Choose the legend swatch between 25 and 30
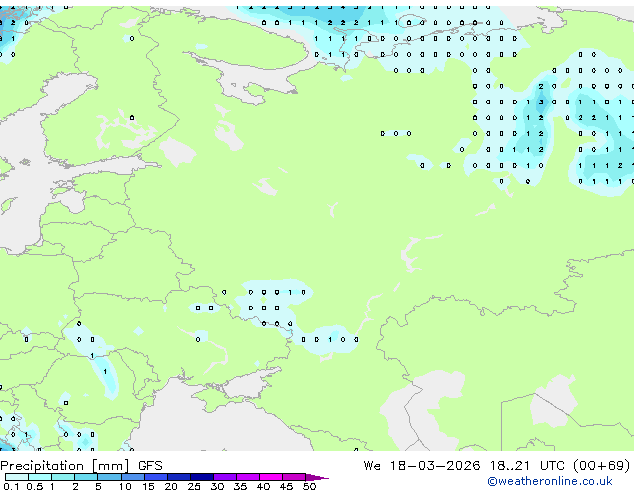This screenshot has height=490, width=634. coord(201,477)
